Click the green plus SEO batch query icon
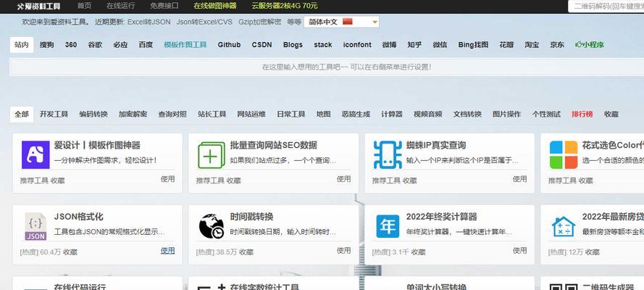The height and width of the screenshot is (290, 644). coord(211,155)
